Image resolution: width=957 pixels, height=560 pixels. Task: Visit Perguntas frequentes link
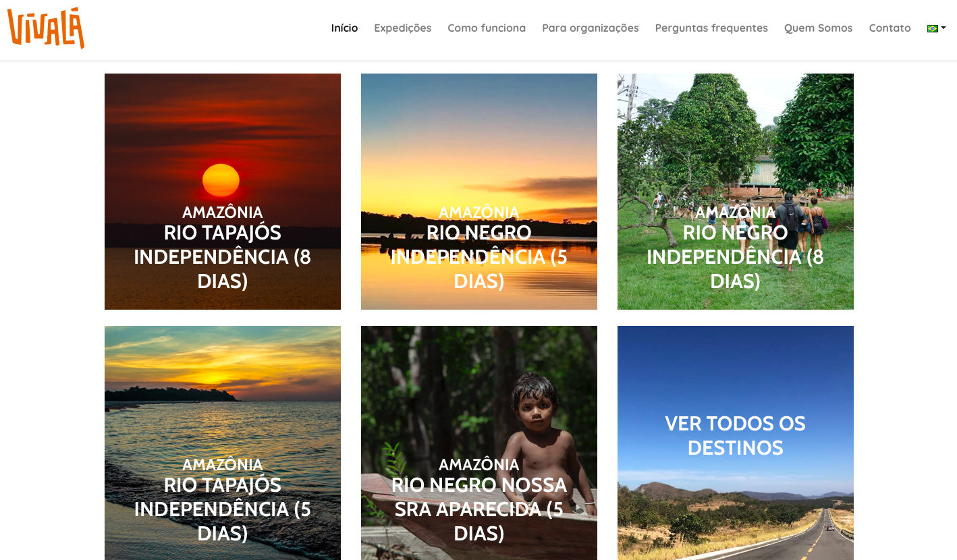(x=711, y=28)
